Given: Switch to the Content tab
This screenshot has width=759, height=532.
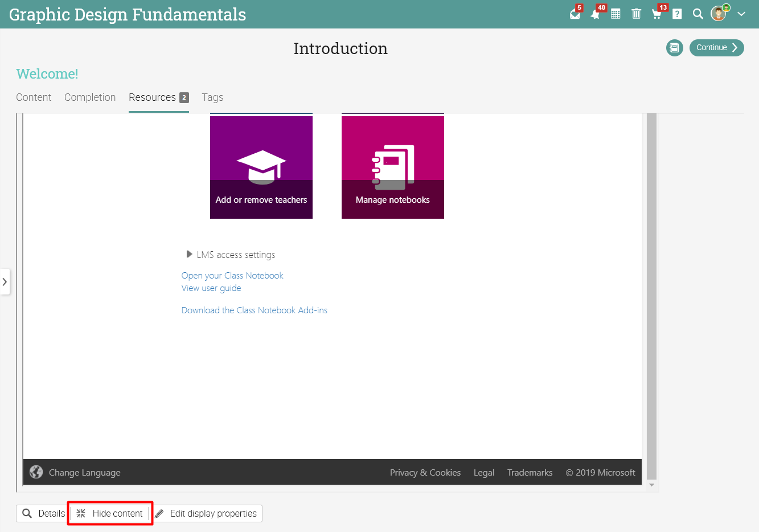Looking at the screenshot, I should click(x=34, y=97).
